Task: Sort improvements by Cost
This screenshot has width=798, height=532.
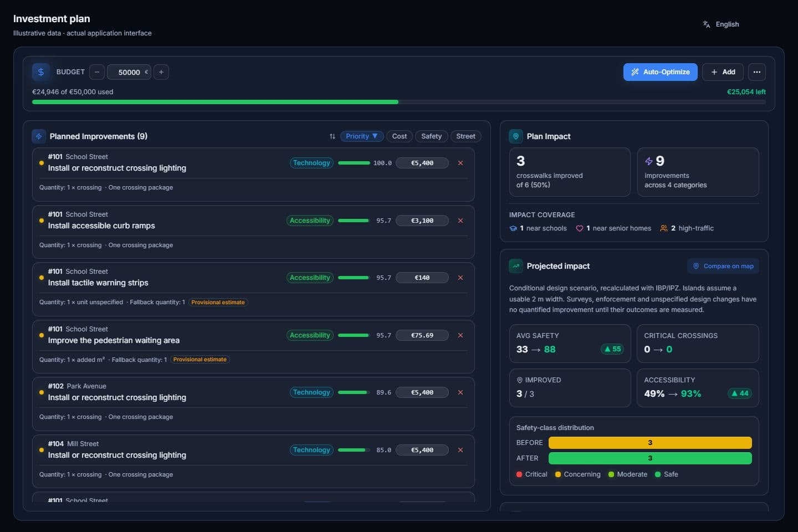Action: (x=400, y=136)
